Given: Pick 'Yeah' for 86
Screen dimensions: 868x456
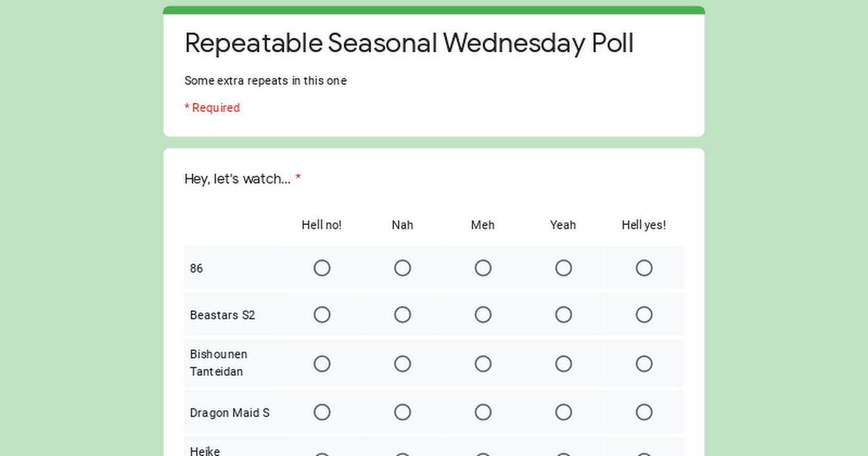Looking at the screenshot, I should pyautogui.click(x=563, y=269).
